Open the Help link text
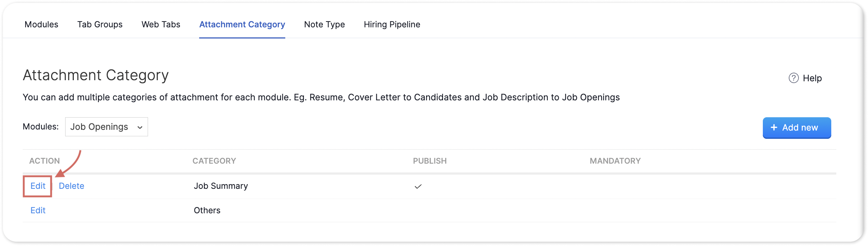This screenshot has width=868, height=246. tap(812, 78)
